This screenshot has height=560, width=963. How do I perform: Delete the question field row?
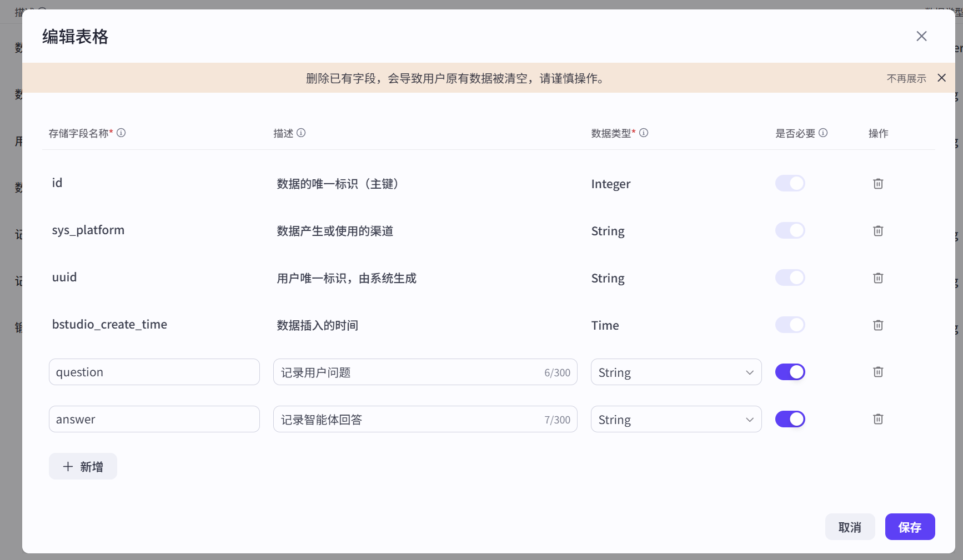tap(877, 372)
